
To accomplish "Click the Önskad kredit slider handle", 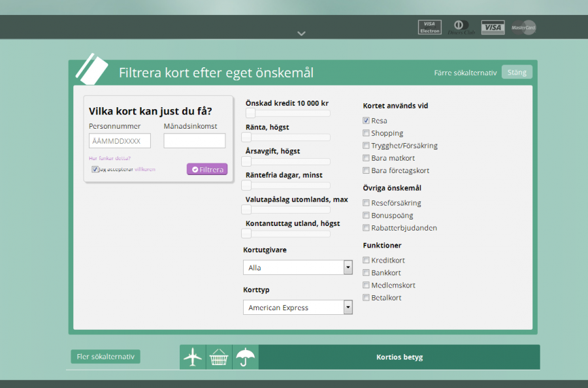I will point(250,114).
